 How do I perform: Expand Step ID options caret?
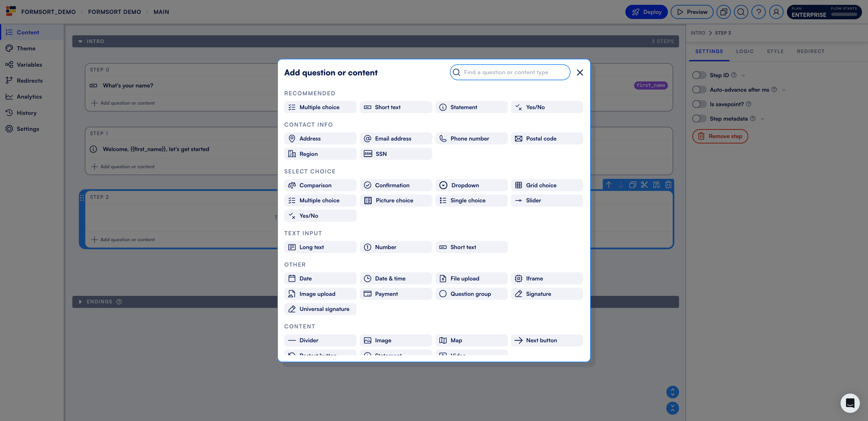coord(743,75)
